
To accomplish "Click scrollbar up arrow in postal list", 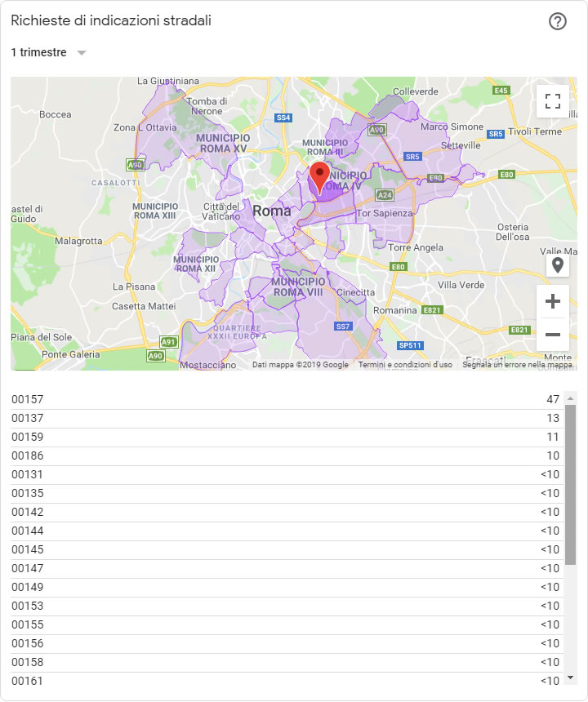I will click(x=570, y=396).
